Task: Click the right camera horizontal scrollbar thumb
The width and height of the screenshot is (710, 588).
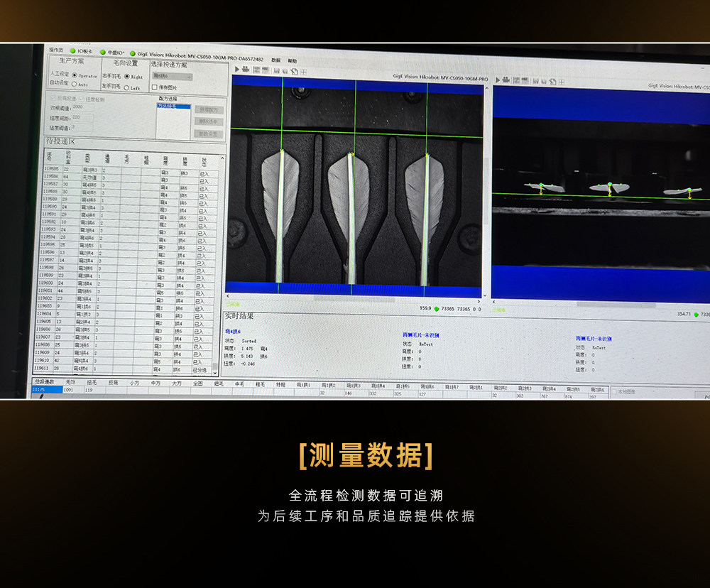Action: pos(616,305)
